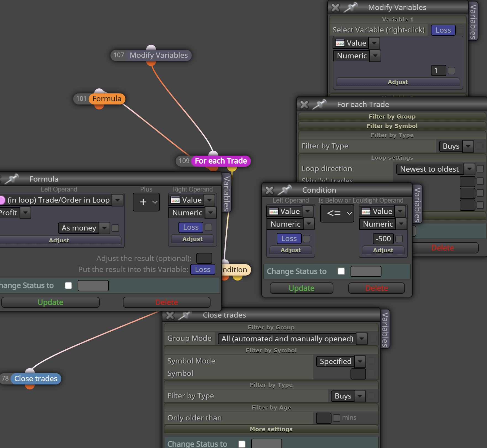Image resolution: width=487 pixels, height=448 pixels.
Task: Open the Group Mode dropdown arrow
Action: click(362, 339)
